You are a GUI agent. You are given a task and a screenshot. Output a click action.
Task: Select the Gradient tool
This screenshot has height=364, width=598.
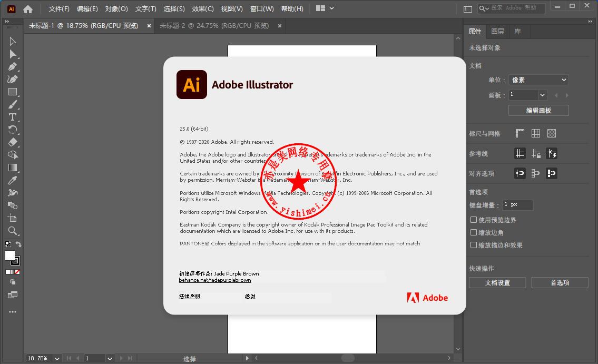pyautogui.click(x=13, y=168)
